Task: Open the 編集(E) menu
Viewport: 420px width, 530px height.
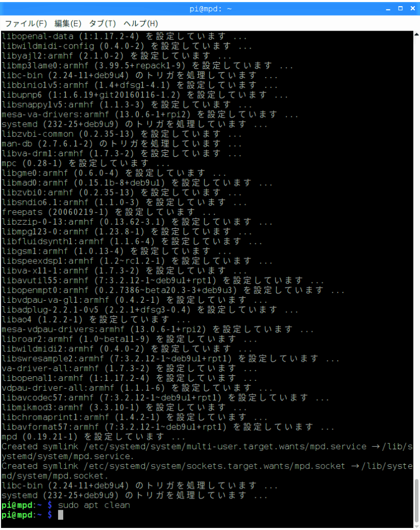Action: (68, 23)
